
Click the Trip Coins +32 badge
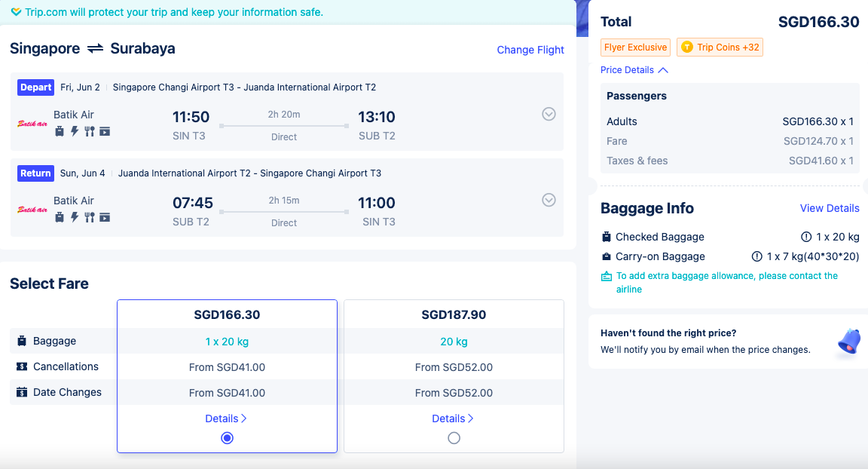[x=720, y=47]
